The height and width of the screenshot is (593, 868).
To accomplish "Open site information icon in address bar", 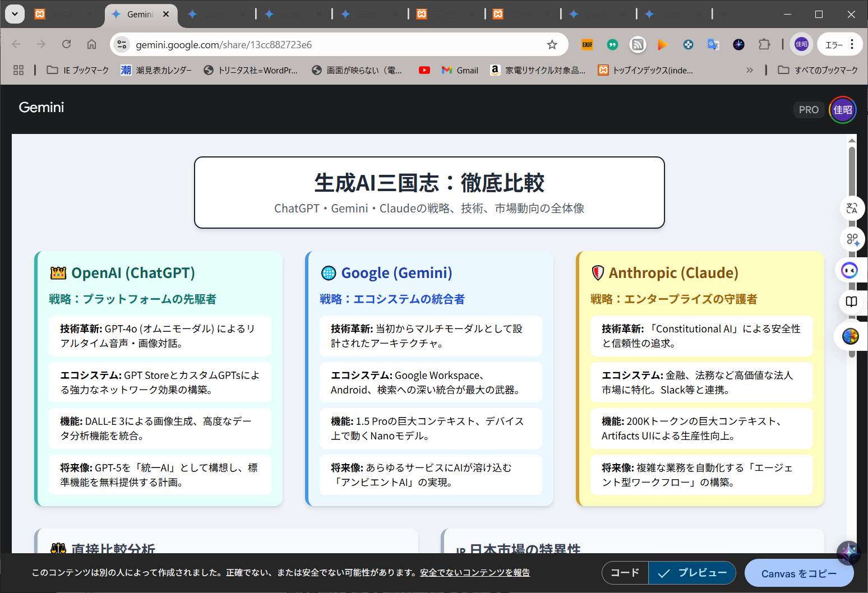I will point(122,44).
